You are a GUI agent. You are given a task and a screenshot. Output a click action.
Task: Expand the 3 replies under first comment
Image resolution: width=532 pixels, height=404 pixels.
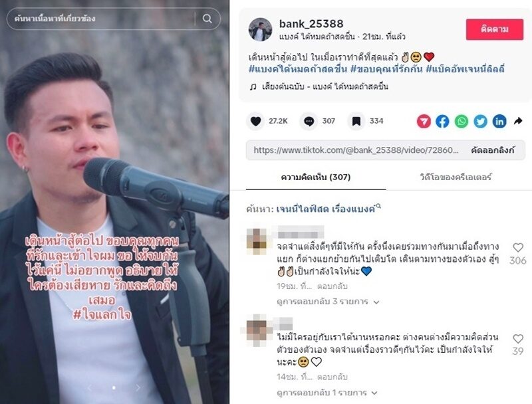tap(328, 301)
